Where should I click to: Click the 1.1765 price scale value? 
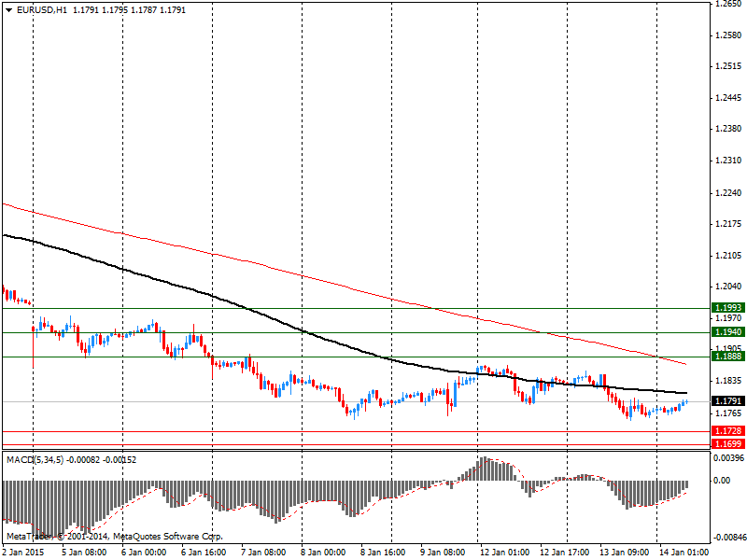(x=728, y=413)
